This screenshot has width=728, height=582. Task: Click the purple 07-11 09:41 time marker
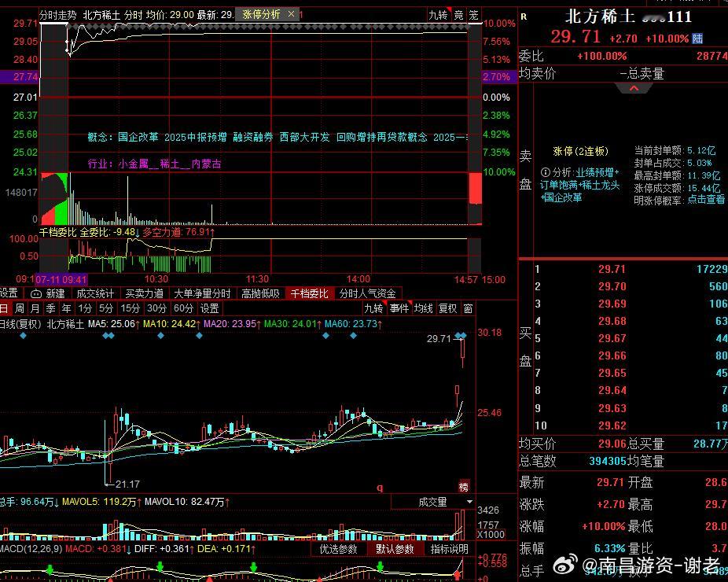click(61, 280)
